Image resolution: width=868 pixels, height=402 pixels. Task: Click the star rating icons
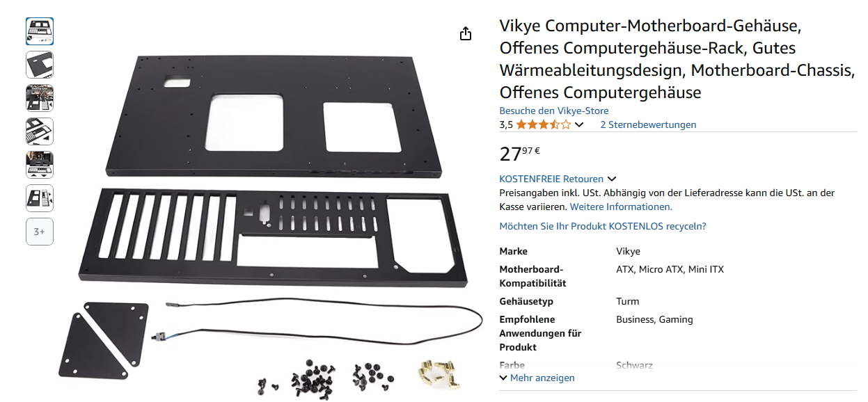[543, 125]
